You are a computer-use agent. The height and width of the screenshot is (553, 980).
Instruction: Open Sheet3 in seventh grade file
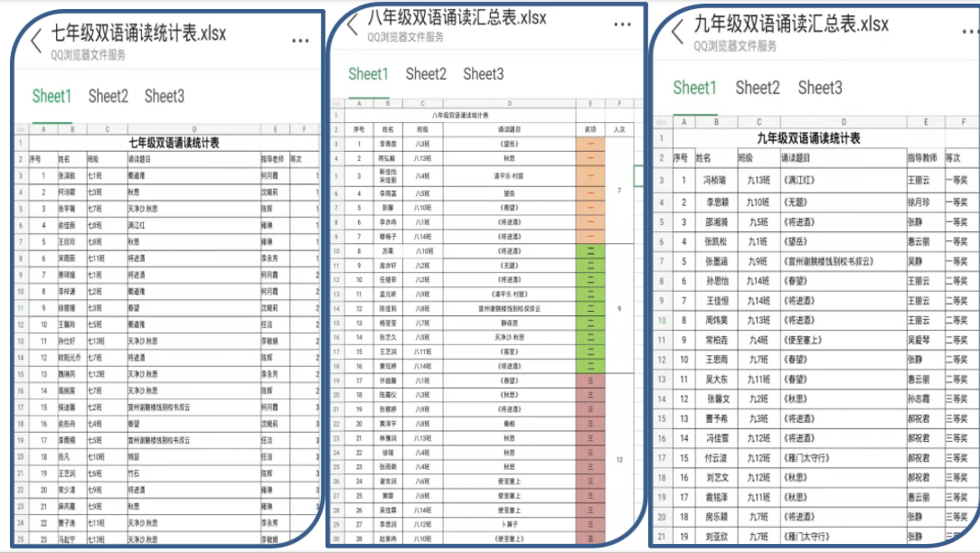pos(164,96)
